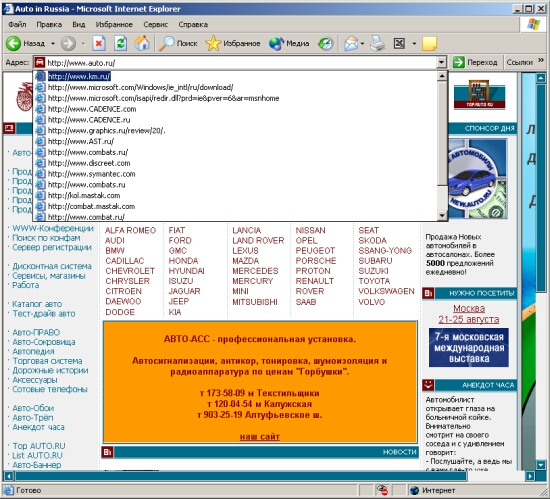Open the Top AUTO.RU sidebar link
The width and height of the screenshot is (550, 499).
(x=39, y=446)
